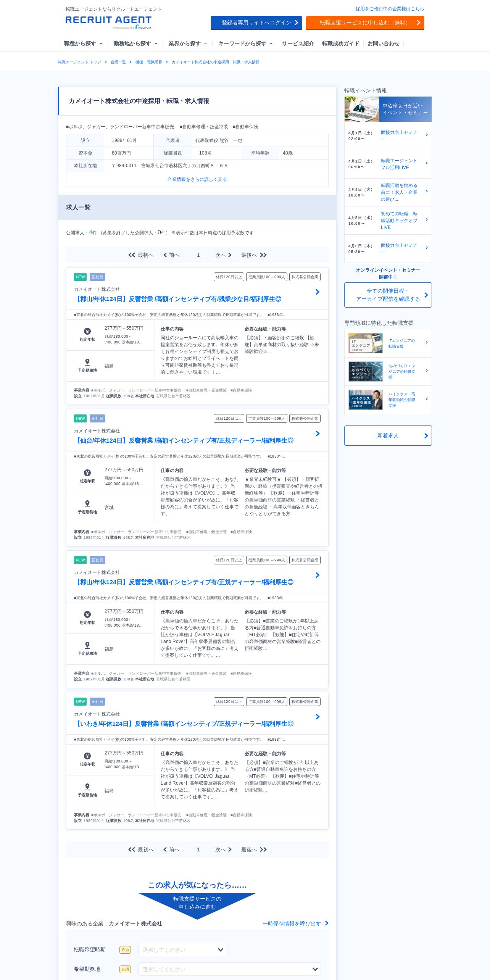
Task: Open the 4月6日 05:30 面接力向上セミナー event
Action: click(388, 249)
